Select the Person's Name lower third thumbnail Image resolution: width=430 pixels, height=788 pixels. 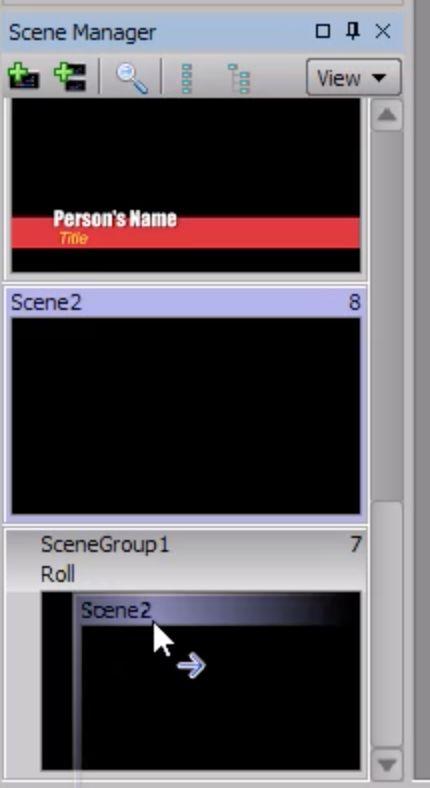[x=185, y=185]
